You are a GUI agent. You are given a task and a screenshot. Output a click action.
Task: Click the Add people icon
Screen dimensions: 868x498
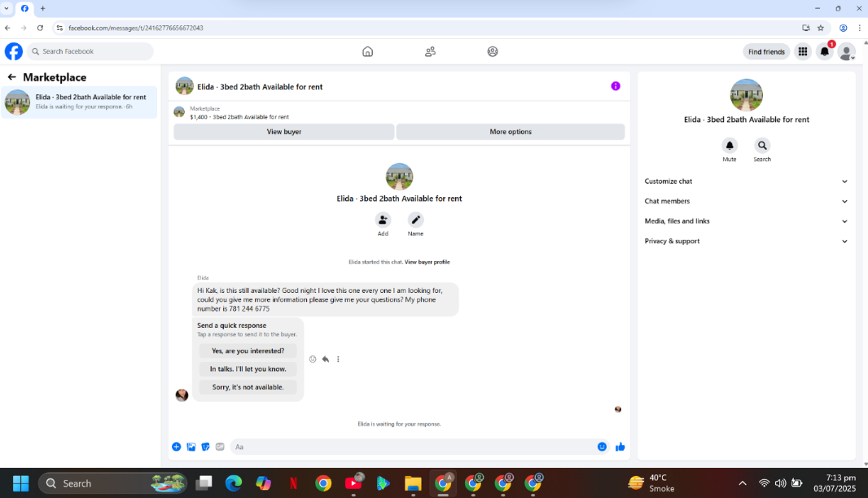(x=383, y=220)
